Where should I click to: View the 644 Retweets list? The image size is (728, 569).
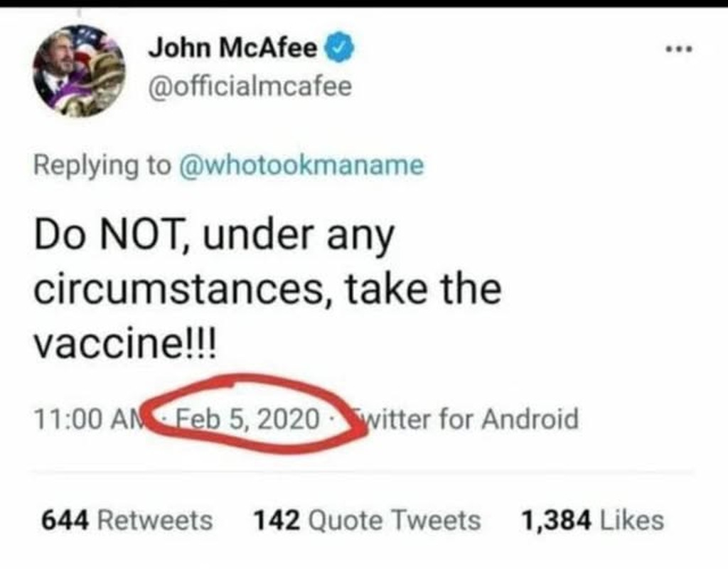click(x=127, y=520)
